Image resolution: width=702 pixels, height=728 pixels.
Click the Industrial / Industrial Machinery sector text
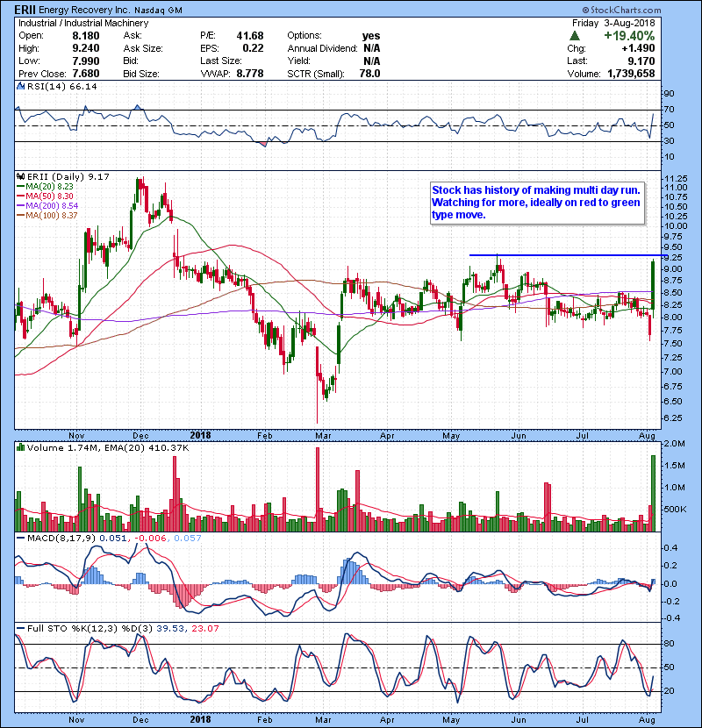pos(83,23)
